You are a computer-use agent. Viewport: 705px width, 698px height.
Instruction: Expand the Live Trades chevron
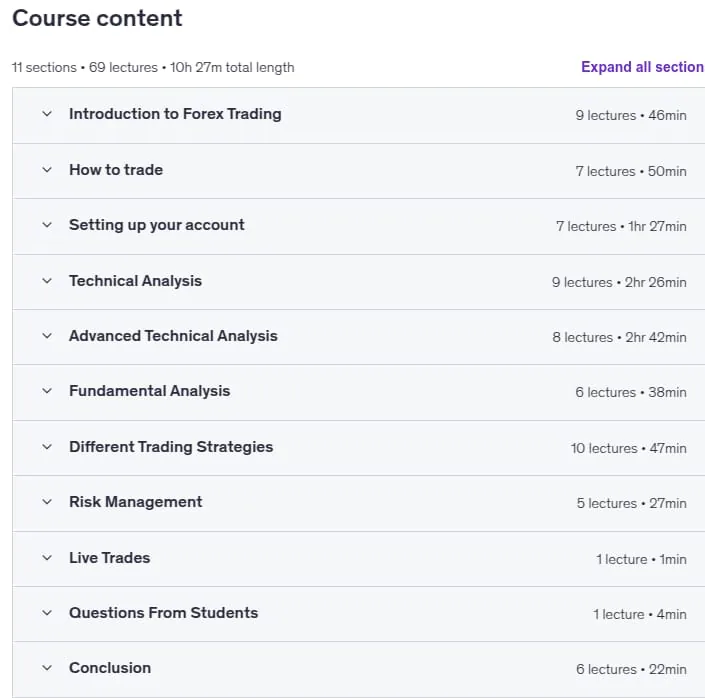pos(47,558)
